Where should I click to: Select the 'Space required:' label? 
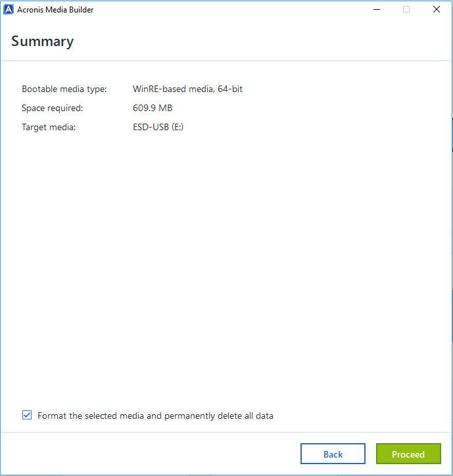pyautogui.click(x=53, y=108)
